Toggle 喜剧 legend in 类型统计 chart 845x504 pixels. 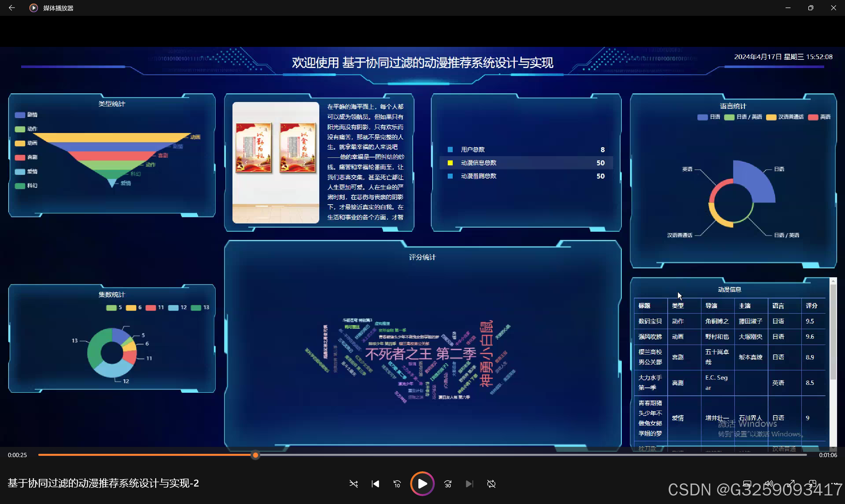(x=26, y=157)
